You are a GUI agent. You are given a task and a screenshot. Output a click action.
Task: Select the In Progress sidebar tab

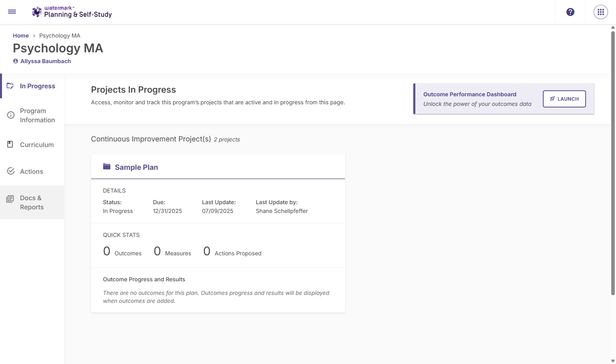(x=33, y=86)
